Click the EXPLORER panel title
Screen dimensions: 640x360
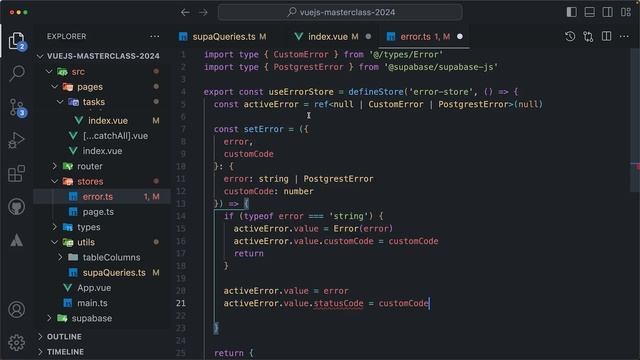coord(67,36)
